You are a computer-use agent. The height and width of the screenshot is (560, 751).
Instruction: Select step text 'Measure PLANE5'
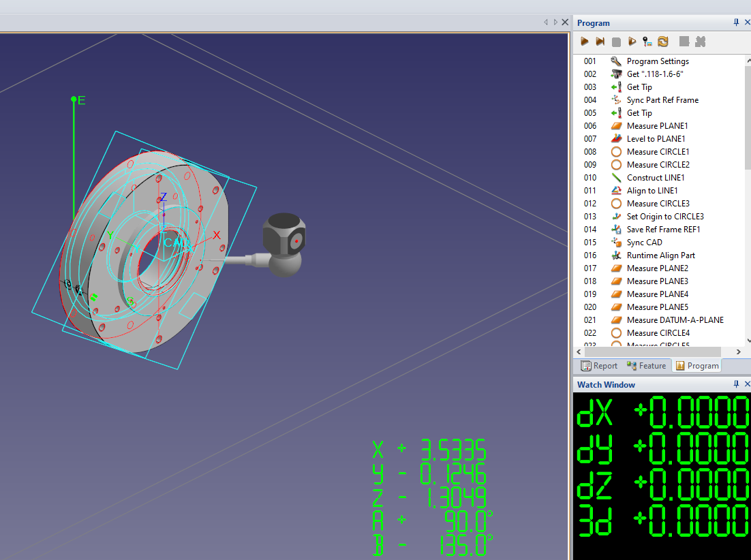tap(657, 307)
